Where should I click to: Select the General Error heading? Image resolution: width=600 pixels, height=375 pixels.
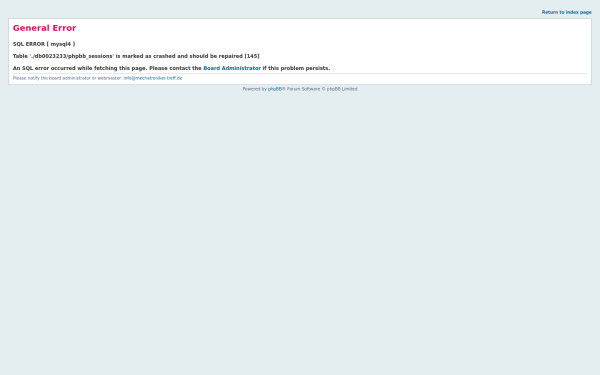click(x=44, y=28)
